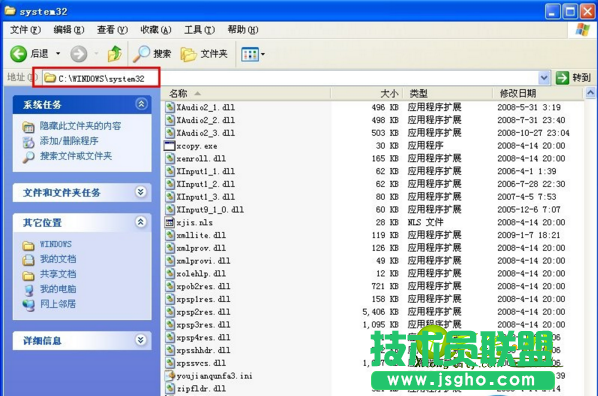598x396 pixels.
Task: Select xmllite.dll file icon
Action: [x=170, y=235]
